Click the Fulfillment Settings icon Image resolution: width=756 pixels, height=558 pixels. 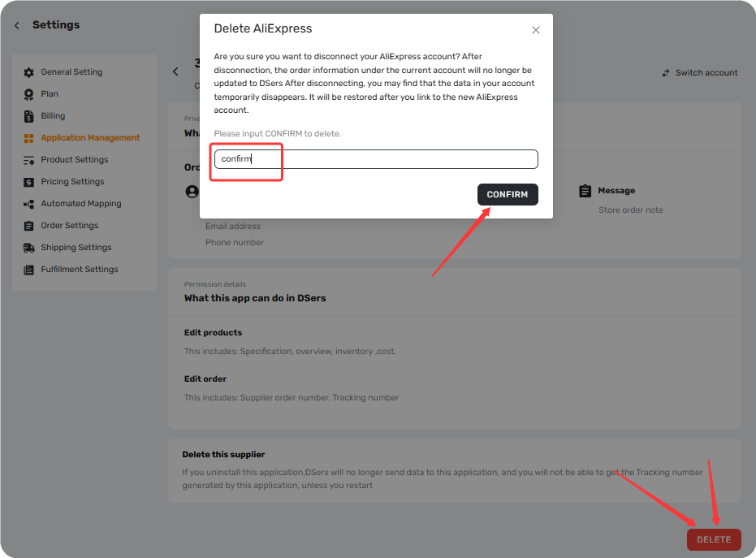tap(29, 270)
